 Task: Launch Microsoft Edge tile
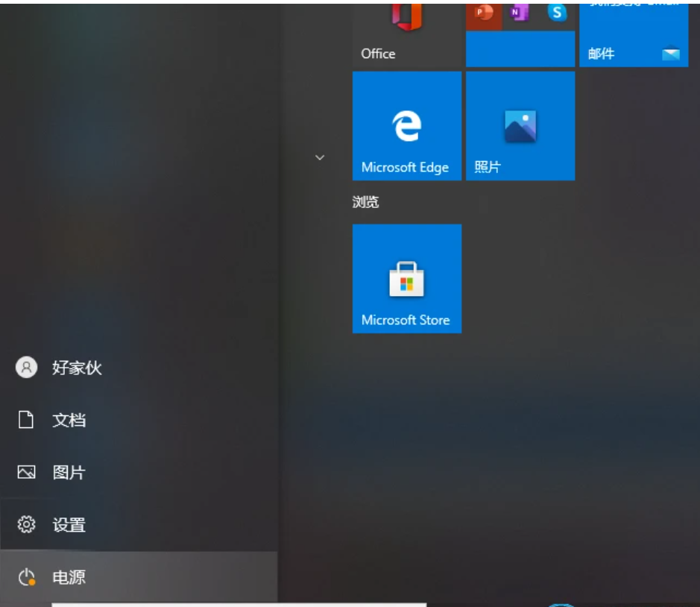(407, 126)
